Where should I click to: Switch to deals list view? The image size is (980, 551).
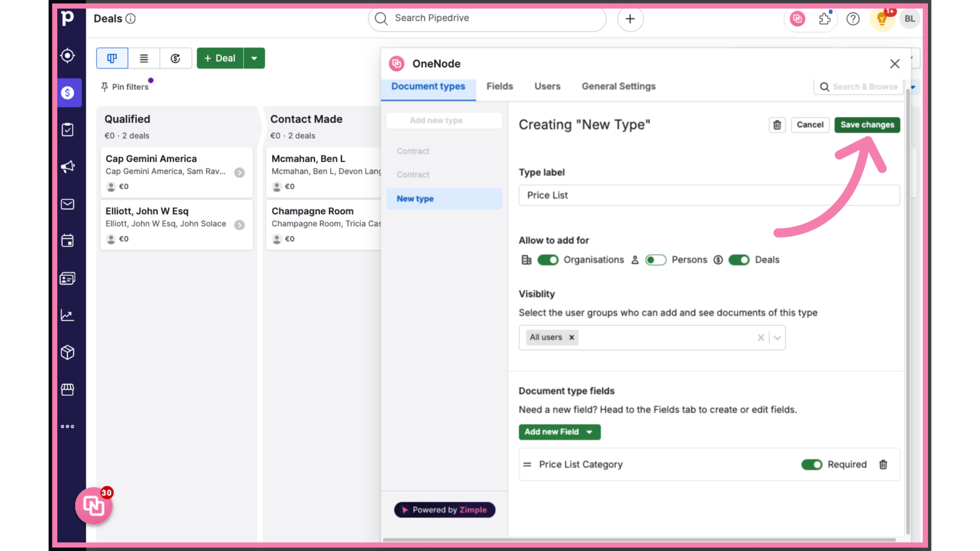pyautogui.click(x=144, y=58)
